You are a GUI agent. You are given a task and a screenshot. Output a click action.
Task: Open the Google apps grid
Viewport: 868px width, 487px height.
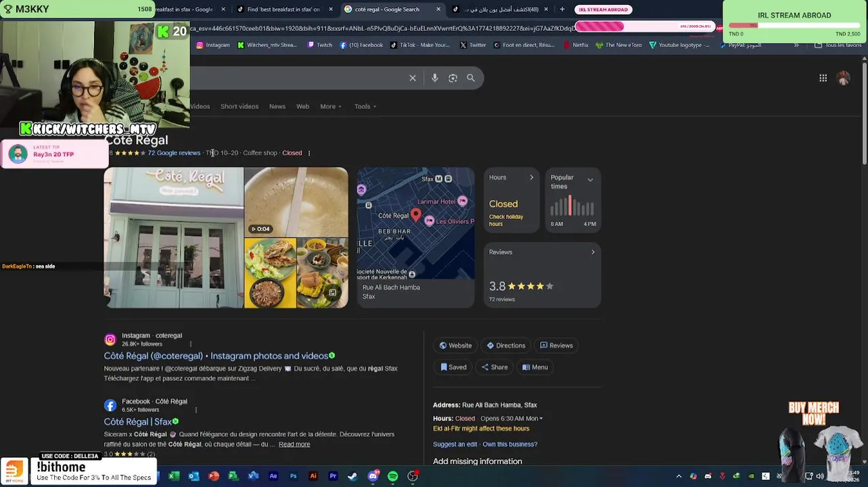[823, 78]
